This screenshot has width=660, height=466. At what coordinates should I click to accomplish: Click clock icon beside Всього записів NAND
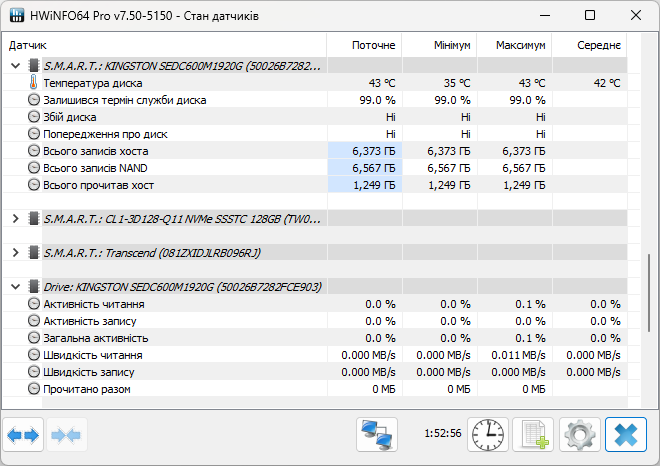[x=34, y=168]
